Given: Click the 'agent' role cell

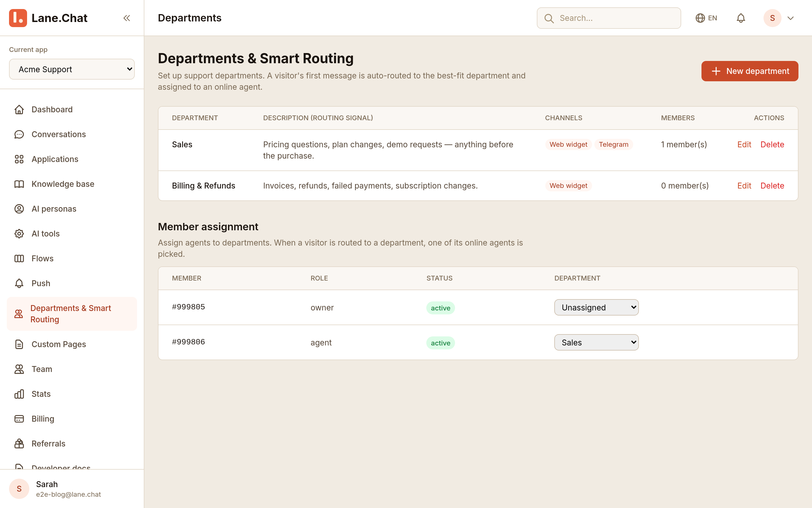Looking at the screenshot, I should [321, 343].
